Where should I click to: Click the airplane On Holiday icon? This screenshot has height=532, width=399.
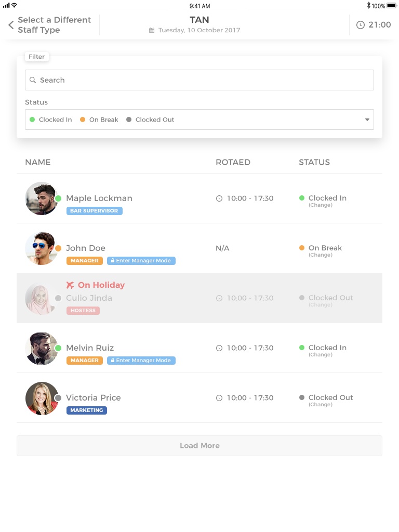[x=71, y=285]
